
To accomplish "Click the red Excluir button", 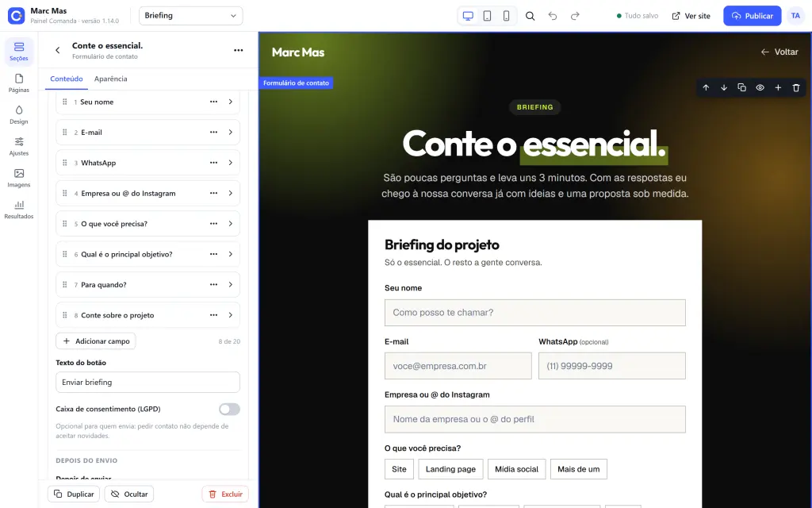I will [225, 494].
